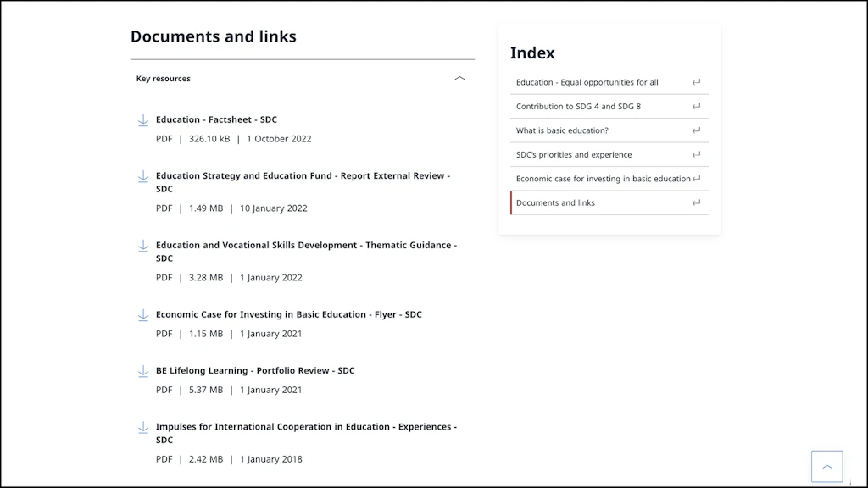Click the '1.49 MB' file size text
The image size is (868, 488).
(x=206, y=208)
